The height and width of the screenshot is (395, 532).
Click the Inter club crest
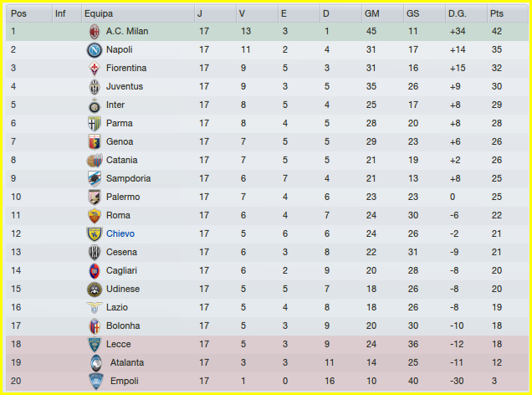94,105
